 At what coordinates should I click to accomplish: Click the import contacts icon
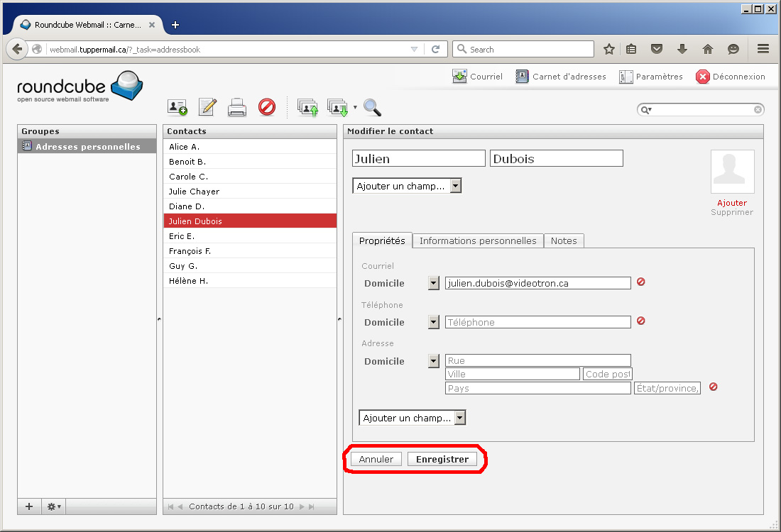pos(307,108)
